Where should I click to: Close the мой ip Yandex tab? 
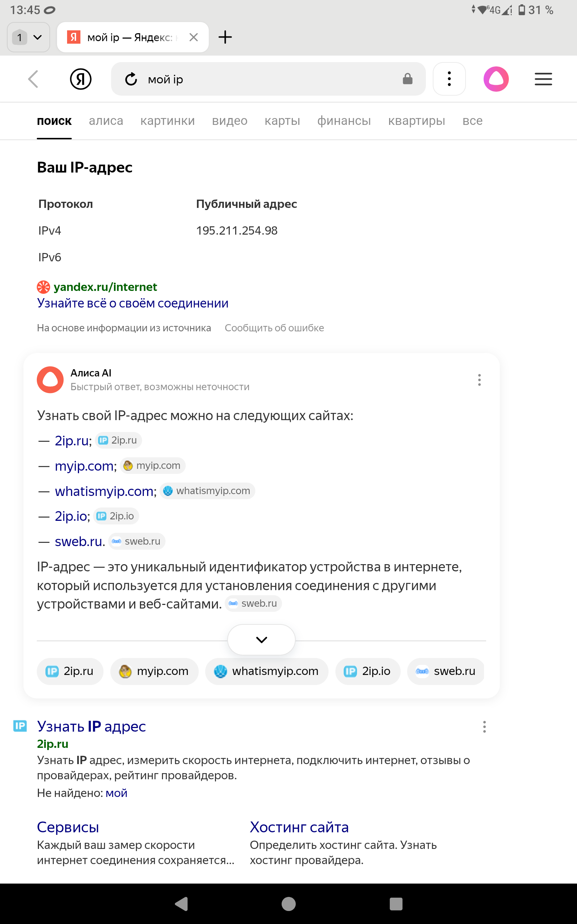(x=194, y=37)
